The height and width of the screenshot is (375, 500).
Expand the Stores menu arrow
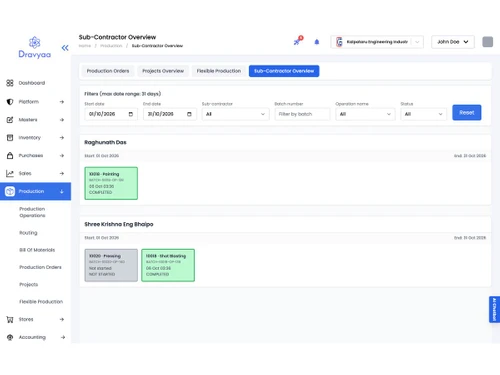(62, 319)
